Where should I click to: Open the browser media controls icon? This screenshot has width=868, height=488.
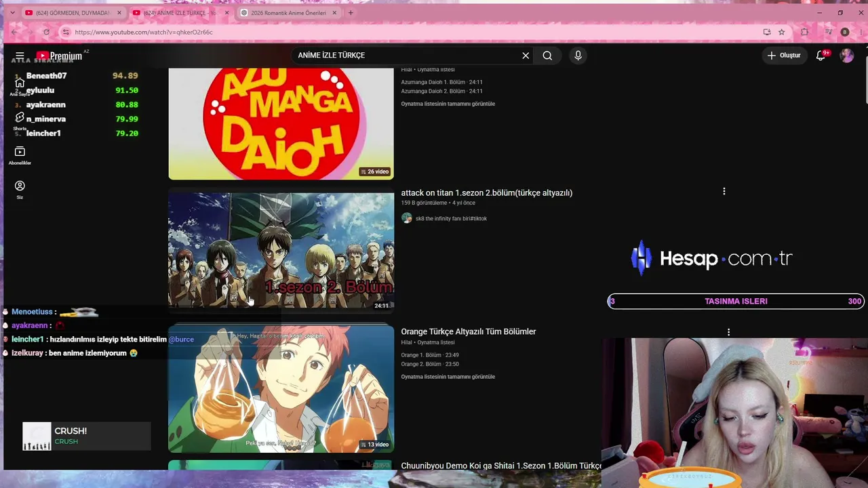point(828,32)
